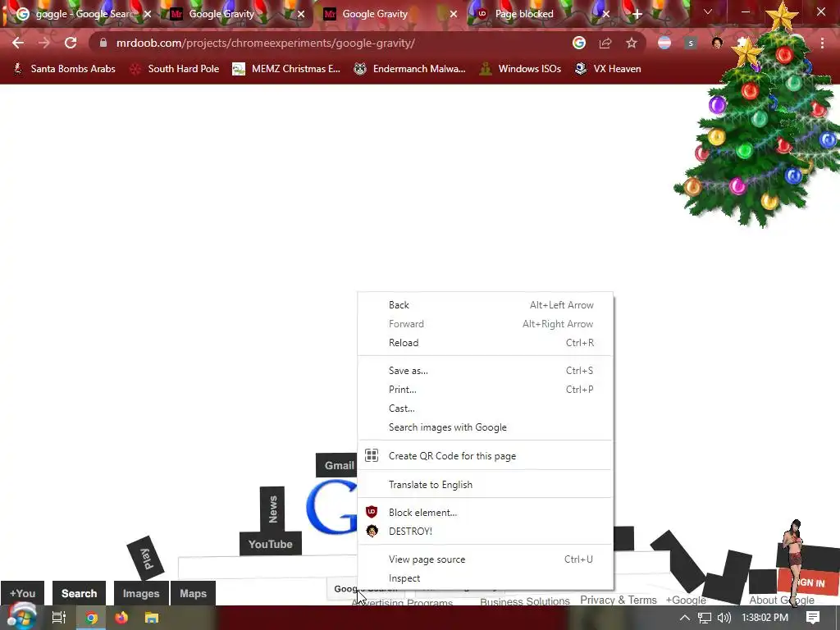Screen dimensions: 840x630
Task: Click the network icon in the tray
Action: [x=705, y=618]
